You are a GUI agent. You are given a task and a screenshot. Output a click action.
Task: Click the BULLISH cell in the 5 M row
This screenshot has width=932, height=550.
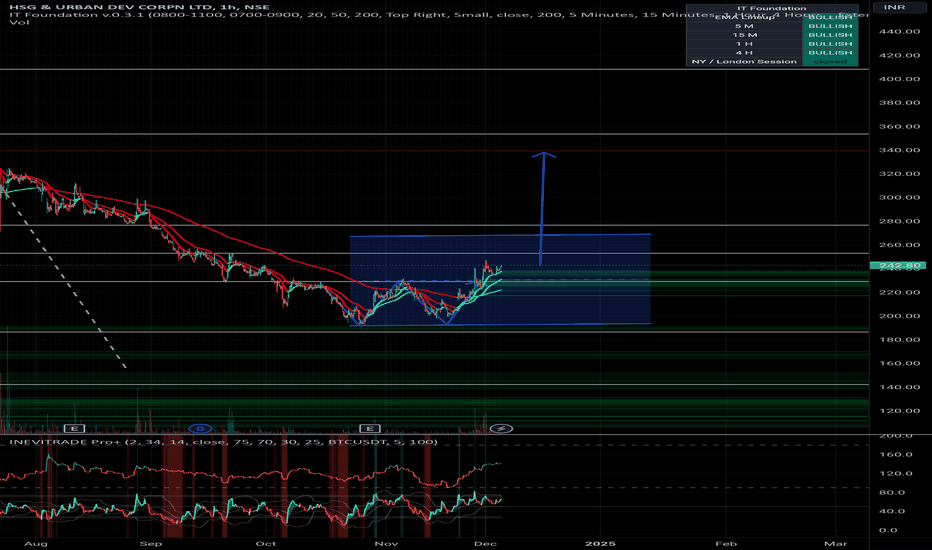click(x=830, y=26)
